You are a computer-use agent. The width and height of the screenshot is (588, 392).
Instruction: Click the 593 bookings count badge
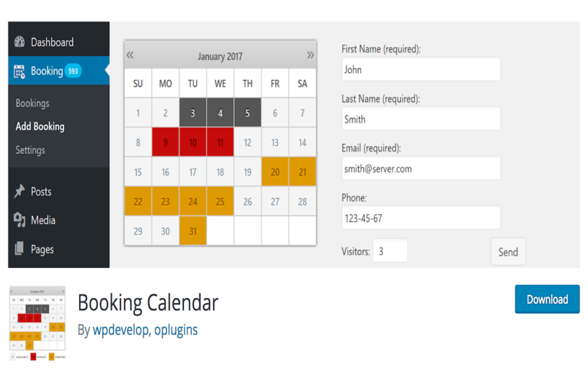pyautogui.click(x=73, y=71)
